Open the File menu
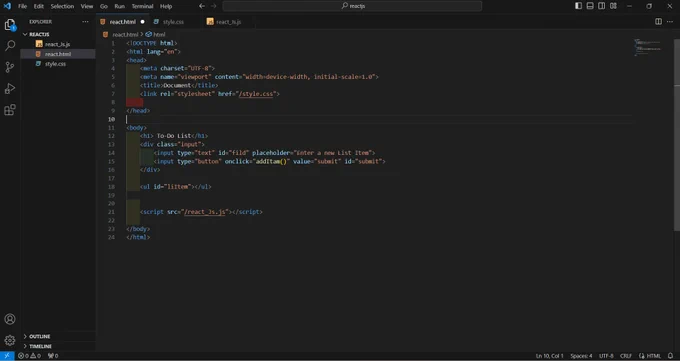This screenshot has height=361, width=680. 23,6
